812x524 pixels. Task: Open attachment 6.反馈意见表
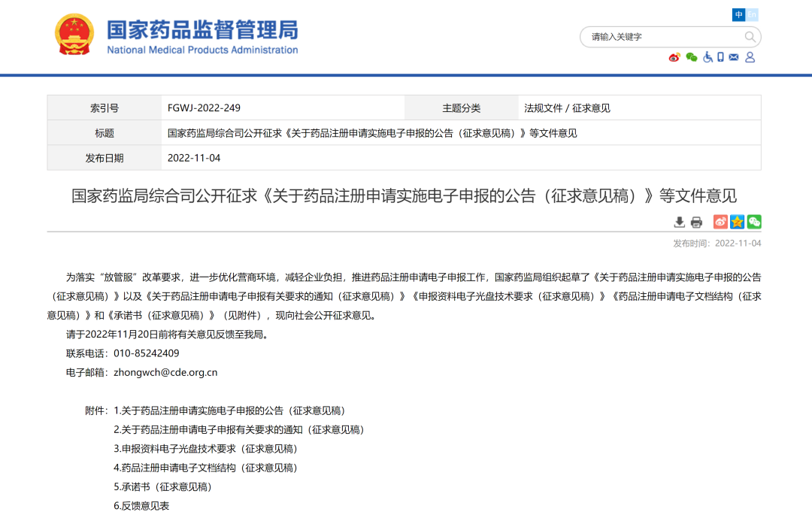[x=141, y=507]
